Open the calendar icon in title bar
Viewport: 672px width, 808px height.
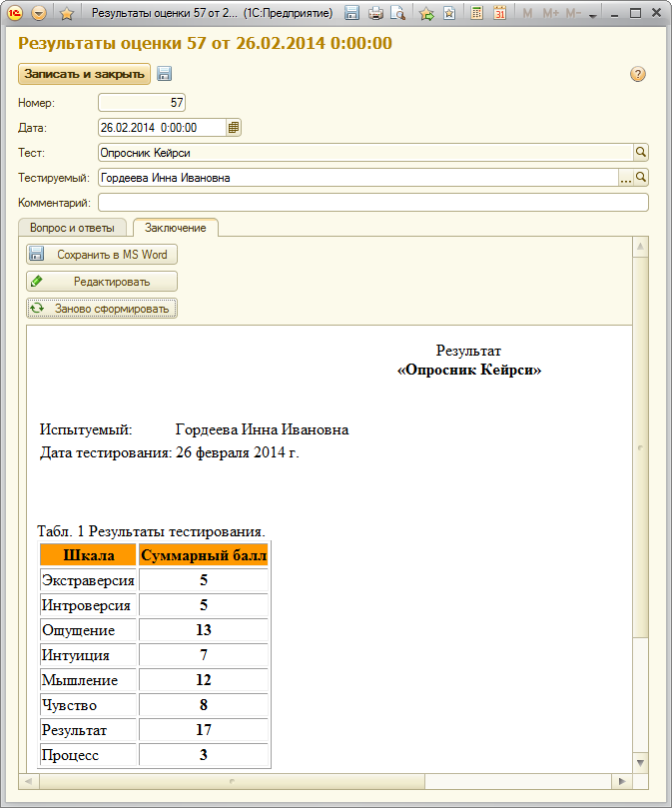(x=499, y=13)
